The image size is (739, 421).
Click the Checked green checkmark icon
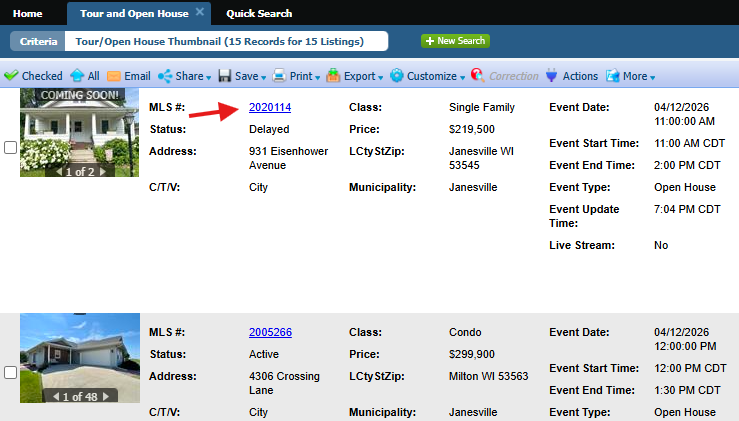tap(11, 76)
